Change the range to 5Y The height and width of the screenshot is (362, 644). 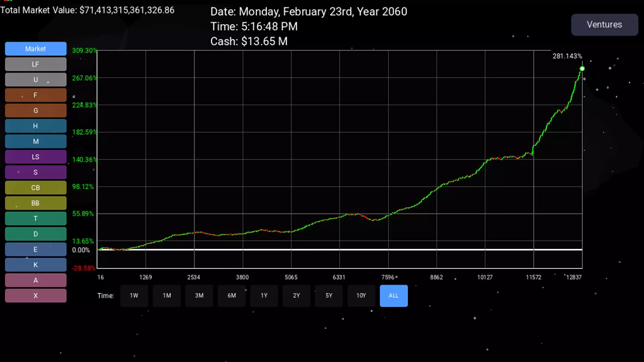(x=329, y=296)
